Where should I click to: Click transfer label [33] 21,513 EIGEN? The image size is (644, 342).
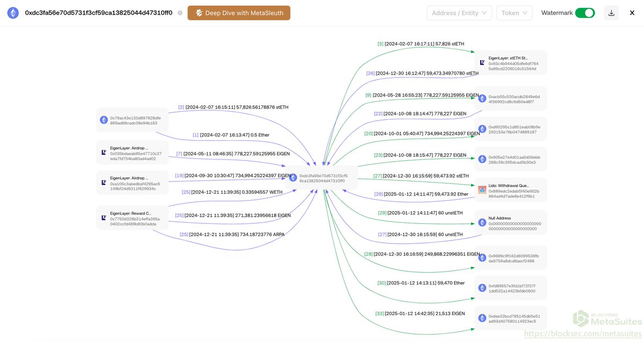(420, 313)
